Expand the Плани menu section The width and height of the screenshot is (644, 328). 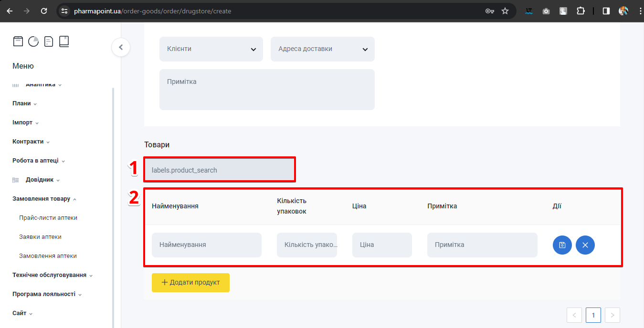coord(24,103)
